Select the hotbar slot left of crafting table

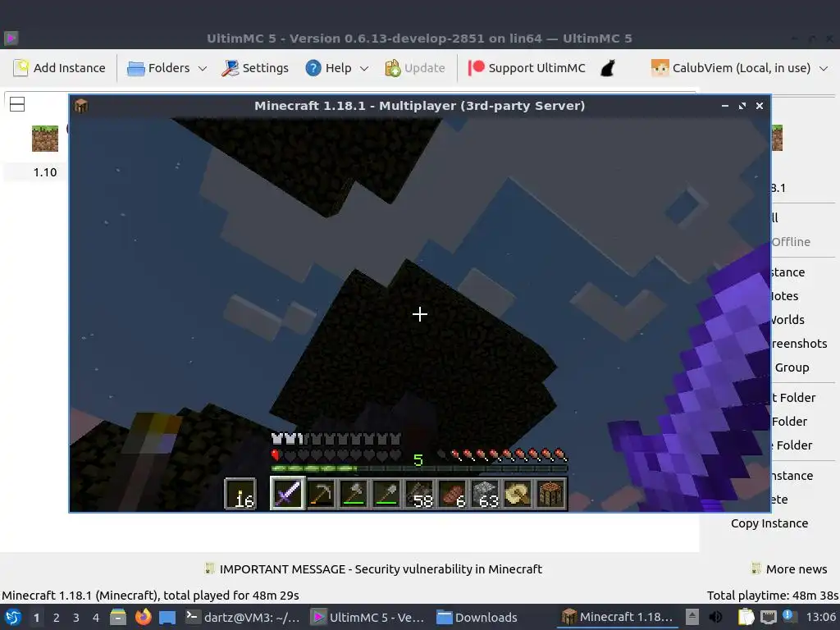click(518, 493)
